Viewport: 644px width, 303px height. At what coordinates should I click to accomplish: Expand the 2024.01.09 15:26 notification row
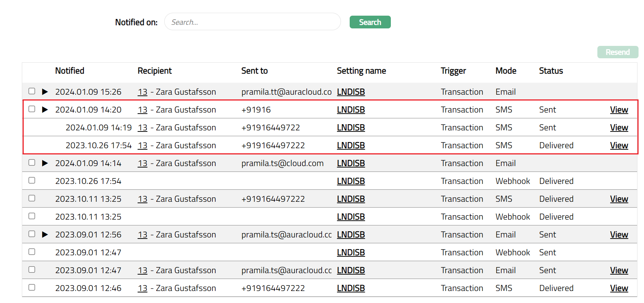point(45,92)
